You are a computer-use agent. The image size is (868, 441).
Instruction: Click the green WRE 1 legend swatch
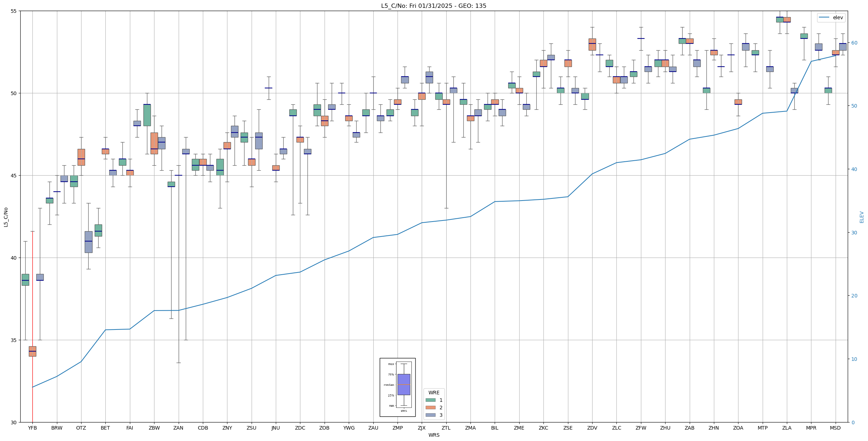pyautogui.click(x=430, y=400)
